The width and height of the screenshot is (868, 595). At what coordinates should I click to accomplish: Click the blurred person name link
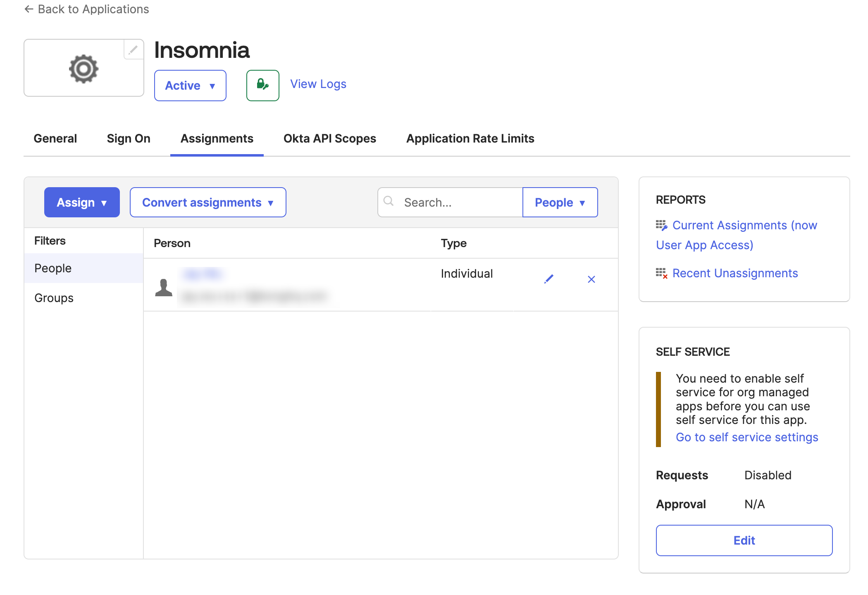(203, 274)
